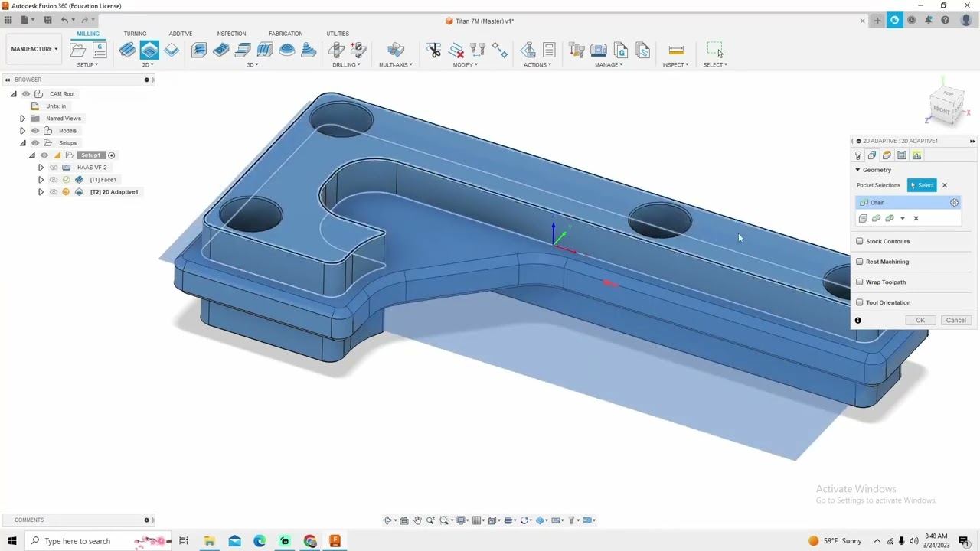The height and width of the screenshot is (551, 980).
Task: Expand the [T2] 2D Adaptive1 tree node
Action: coord(41,192)
